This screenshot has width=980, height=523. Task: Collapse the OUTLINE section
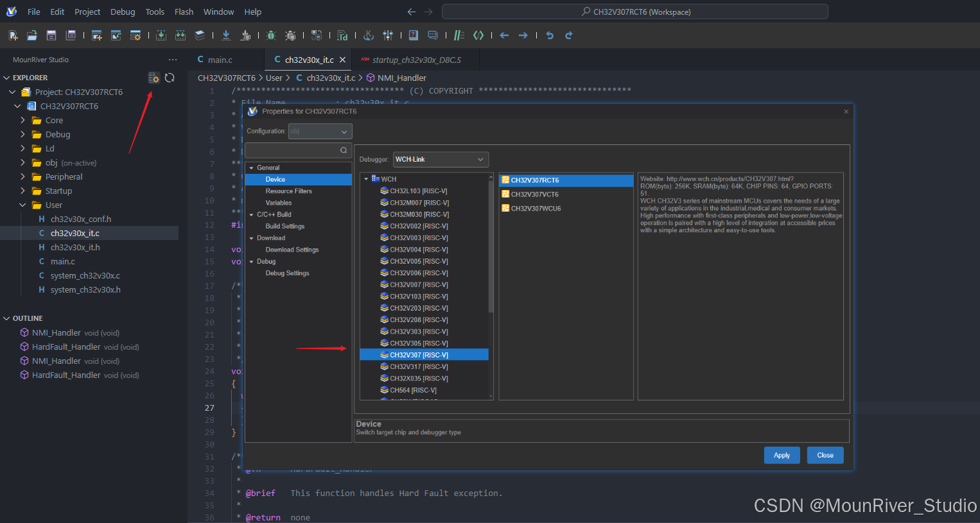(7, 318)
